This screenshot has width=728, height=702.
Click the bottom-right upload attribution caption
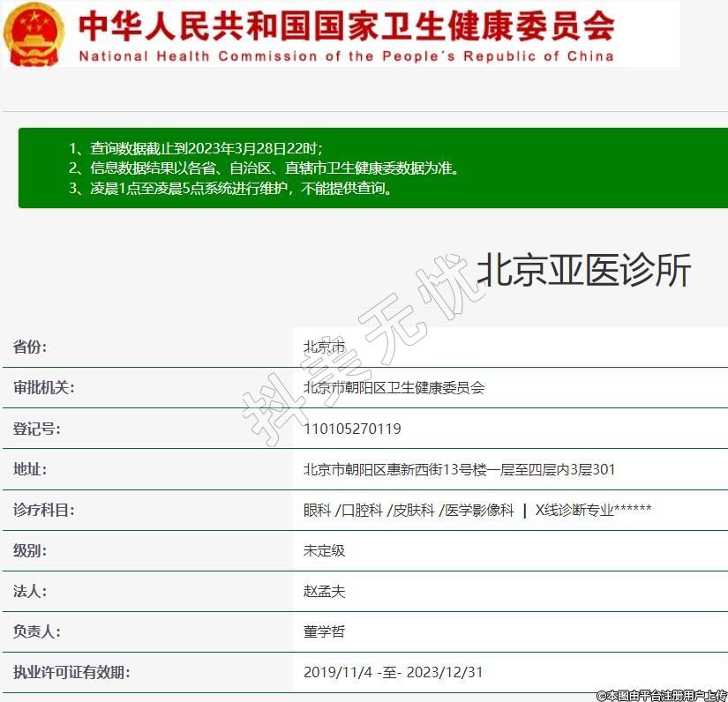pyautogui.click(x=661, y=695)
